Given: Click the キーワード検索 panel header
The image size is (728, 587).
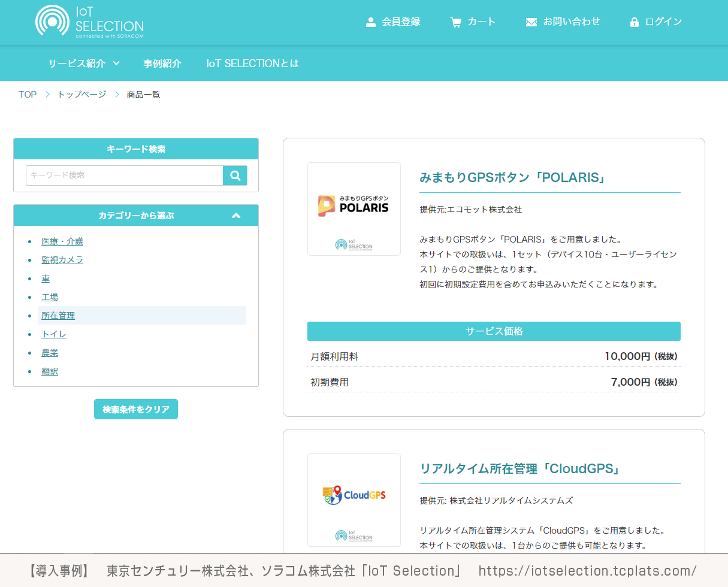Looking at the screenshot, I should (136, 149).
